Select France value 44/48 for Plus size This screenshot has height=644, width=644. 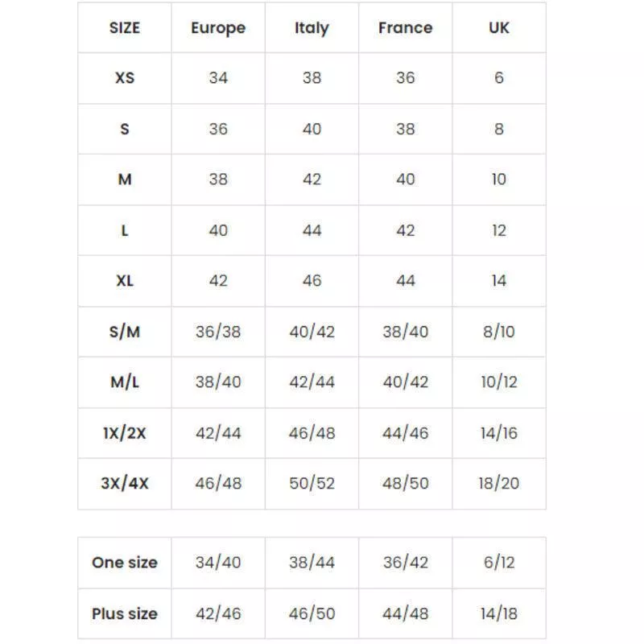[x=406, y=613]
